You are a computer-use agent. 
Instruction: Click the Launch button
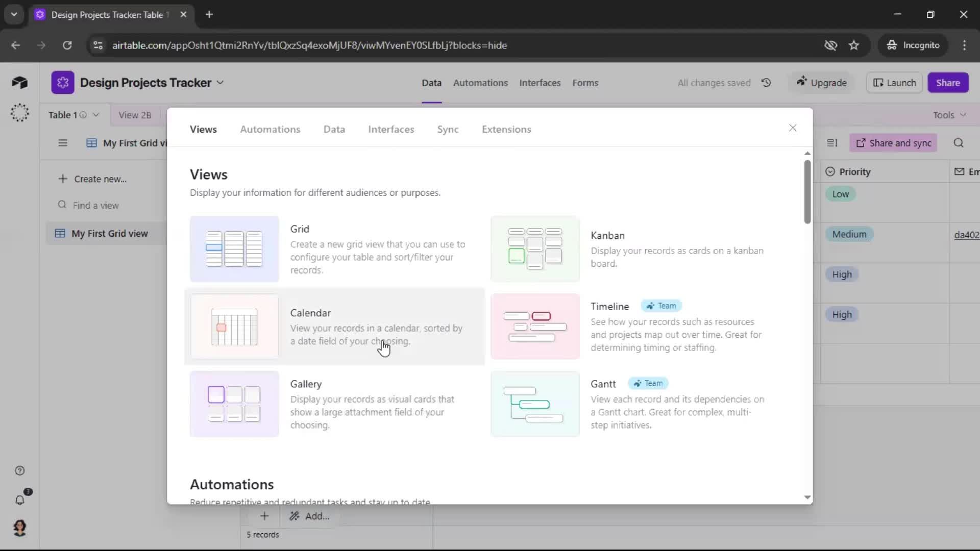pos(894,83)
